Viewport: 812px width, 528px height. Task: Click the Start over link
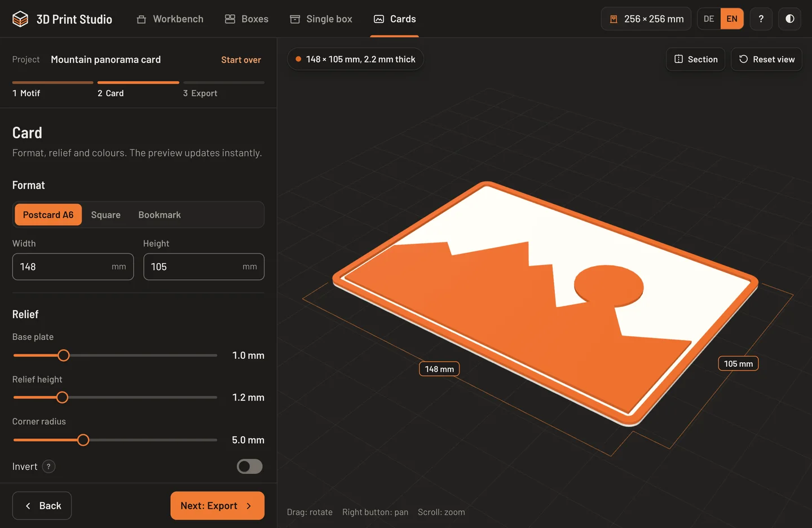point(241,60)
